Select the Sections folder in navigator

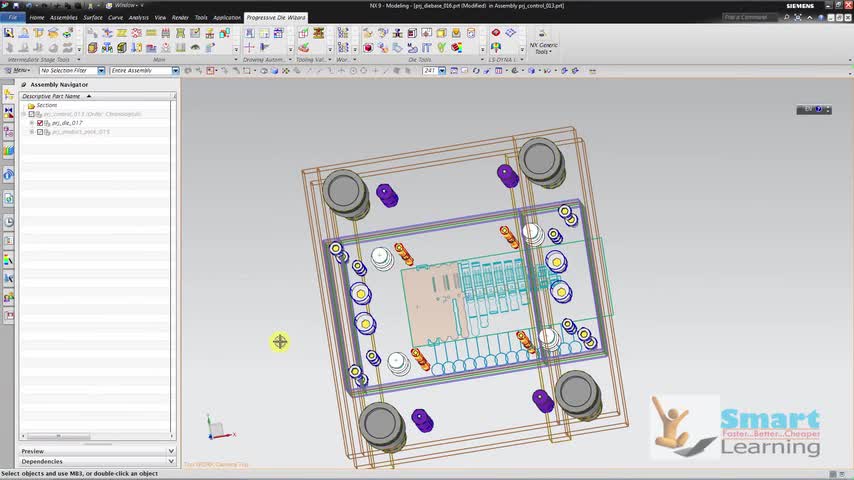click(x=46, y=105)
